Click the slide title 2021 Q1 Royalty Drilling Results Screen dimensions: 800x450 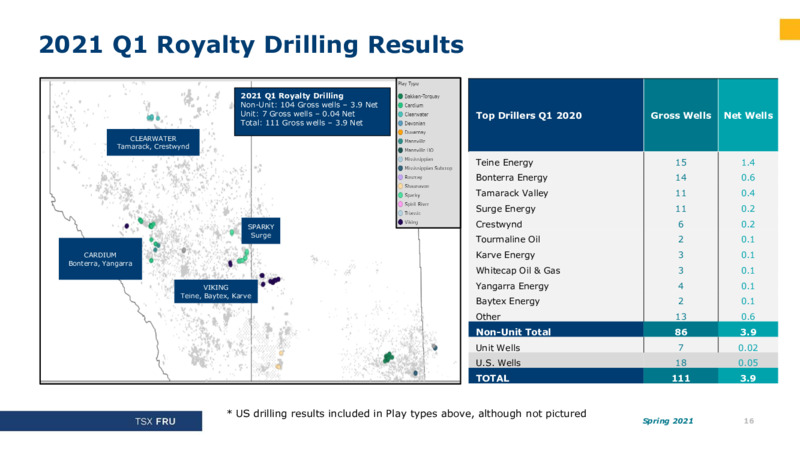point(252,44)
